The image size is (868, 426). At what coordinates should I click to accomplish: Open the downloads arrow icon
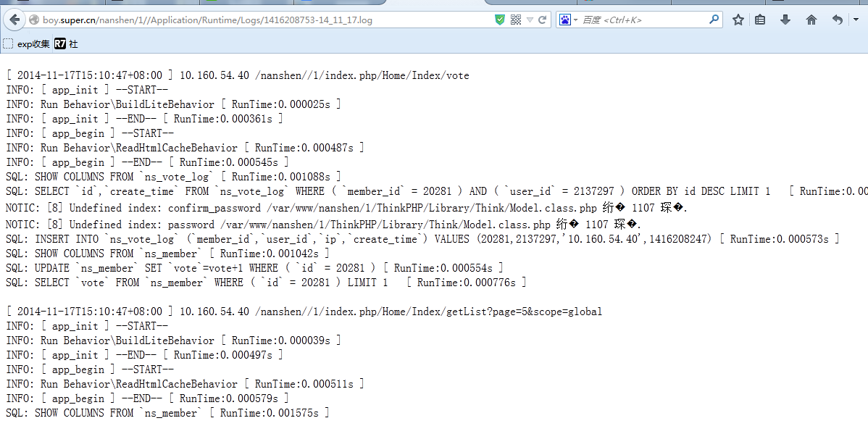[785, 20]
